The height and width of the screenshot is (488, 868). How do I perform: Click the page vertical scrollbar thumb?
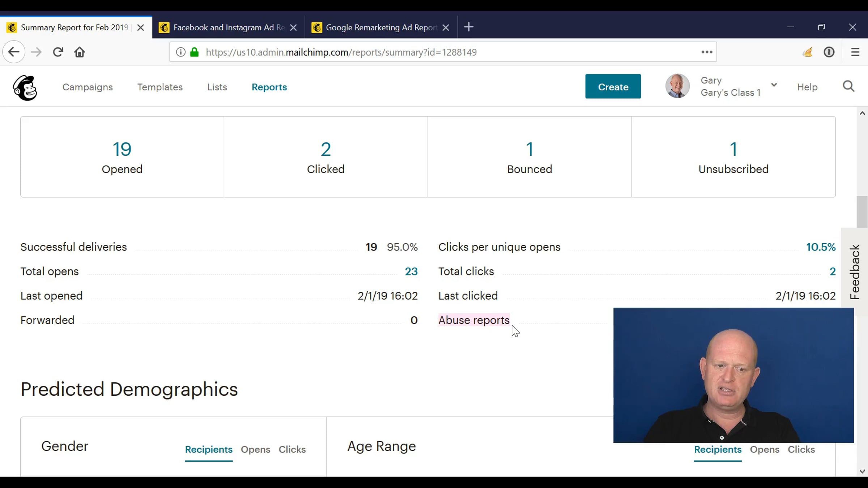coord(862,212)
